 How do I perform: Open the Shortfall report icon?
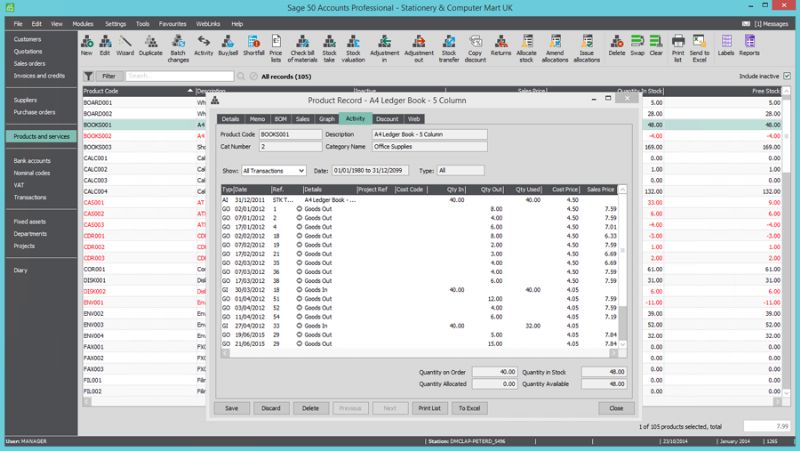tap(254, 45)
